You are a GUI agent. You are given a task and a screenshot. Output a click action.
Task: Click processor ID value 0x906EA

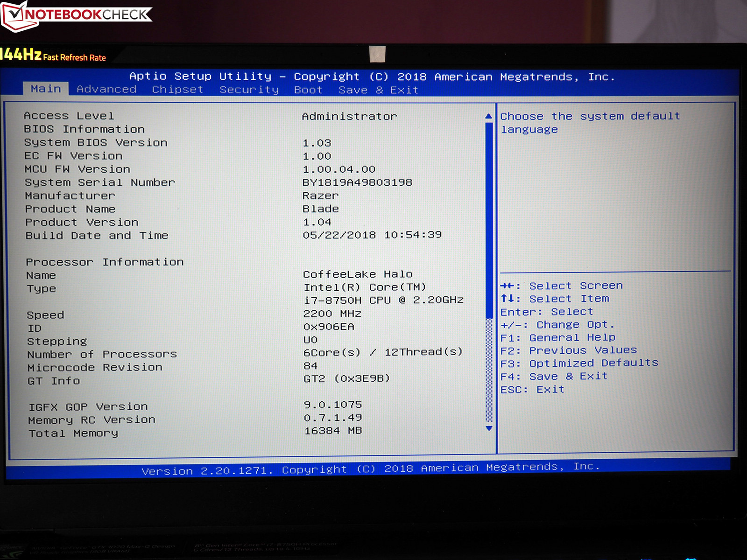(329, 327)
